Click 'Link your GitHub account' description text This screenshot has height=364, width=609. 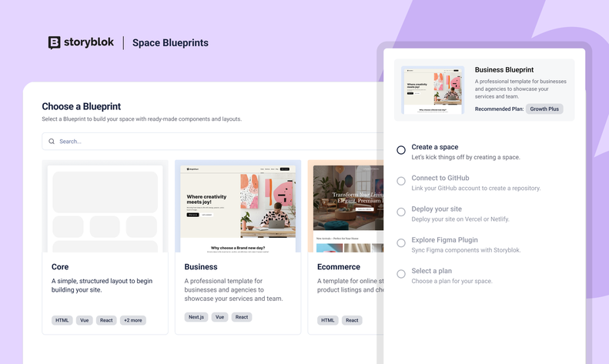click(x=476, y=189)
